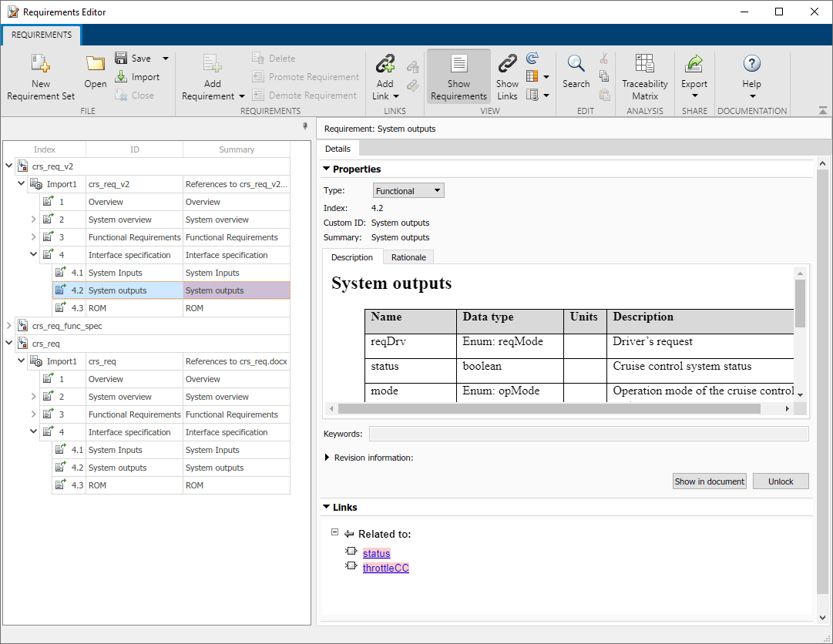Collapse the Properties section
The width and height of the screenshot is (833, 644).
[x=326, y=169]
